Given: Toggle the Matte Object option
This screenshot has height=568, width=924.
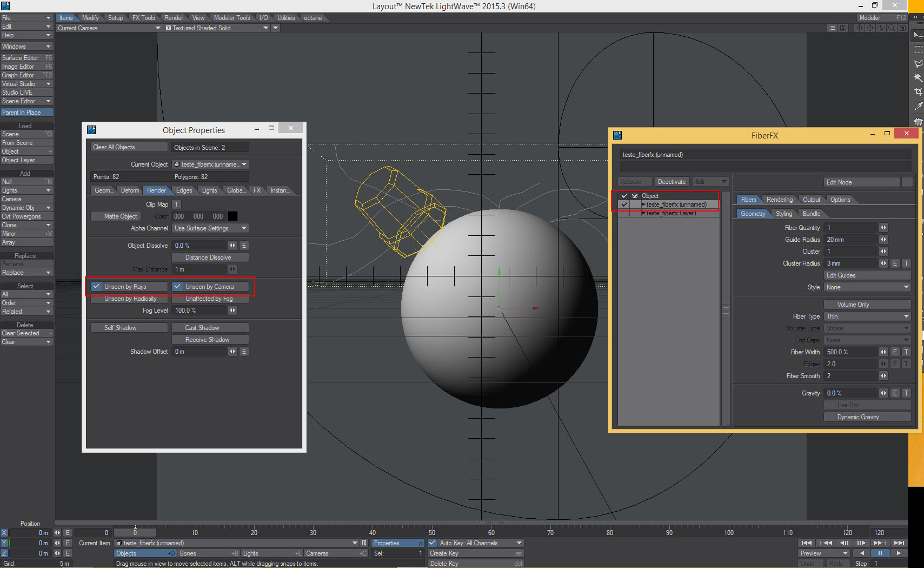Looking at the screenshot, I should (x=115, y=216).
